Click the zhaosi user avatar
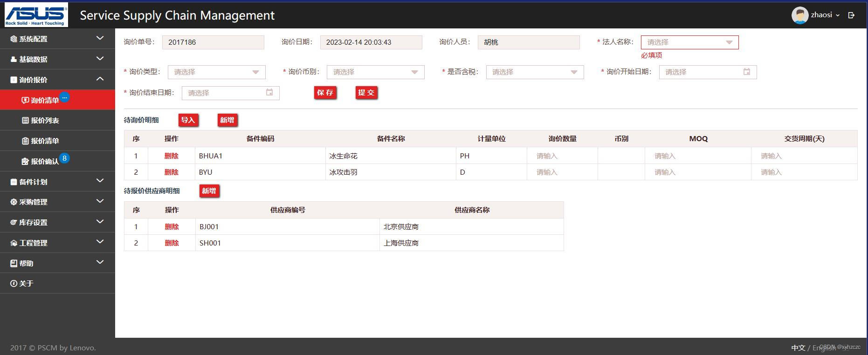The image size is (868, 355). tap(800, 15)
